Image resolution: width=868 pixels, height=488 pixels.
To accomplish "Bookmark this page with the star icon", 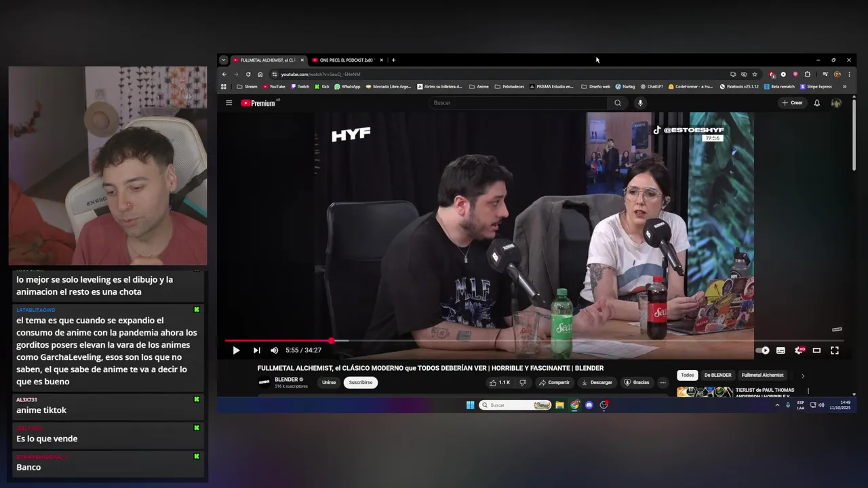I will 755,74.
